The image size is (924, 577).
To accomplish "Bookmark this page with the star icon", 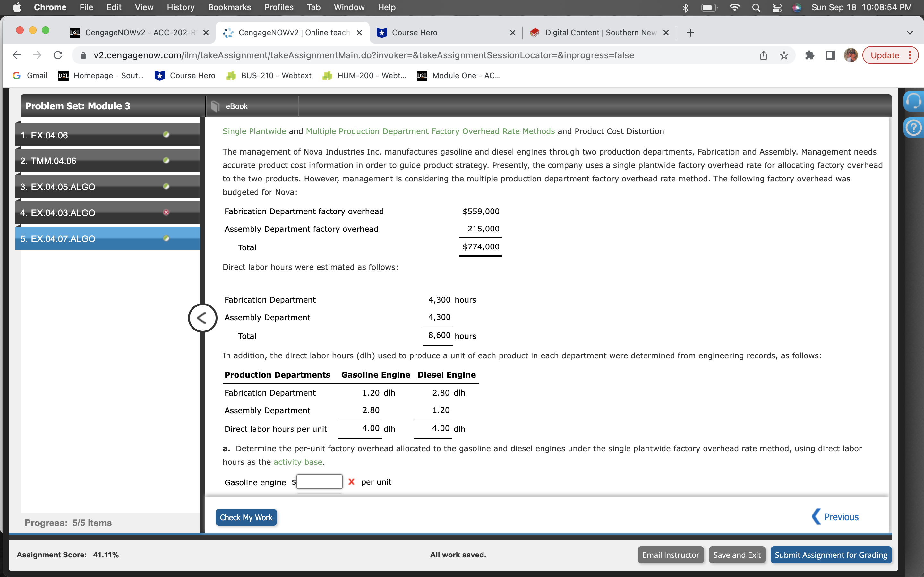I will pyautogui.click(x=784, y=55).
